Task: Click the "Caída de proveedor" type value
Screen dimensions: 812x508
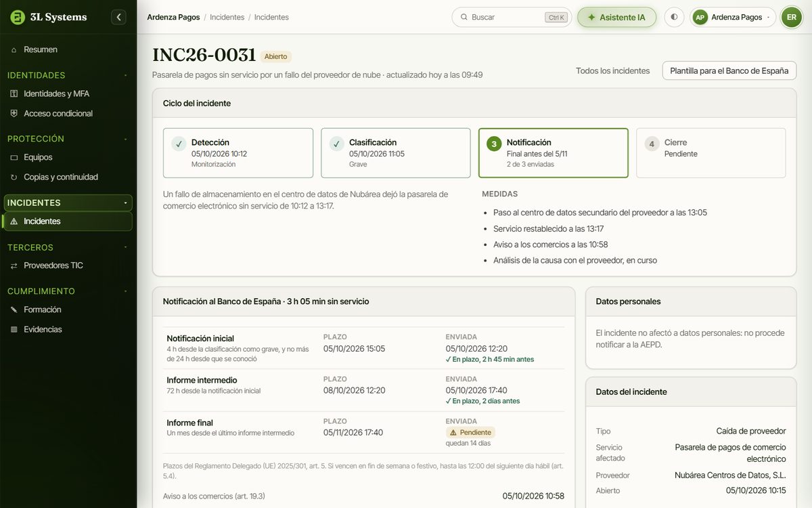Action: coord(751,431)
